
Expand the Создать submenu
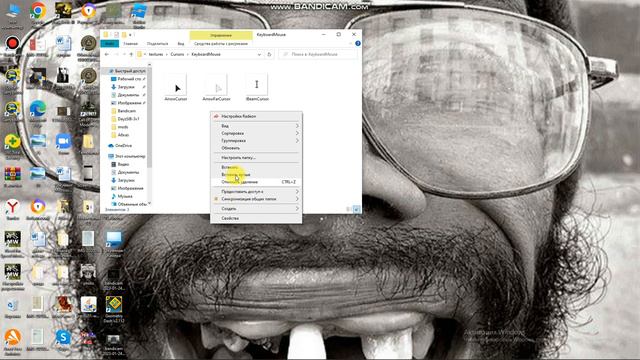click(x=256, y=209)
